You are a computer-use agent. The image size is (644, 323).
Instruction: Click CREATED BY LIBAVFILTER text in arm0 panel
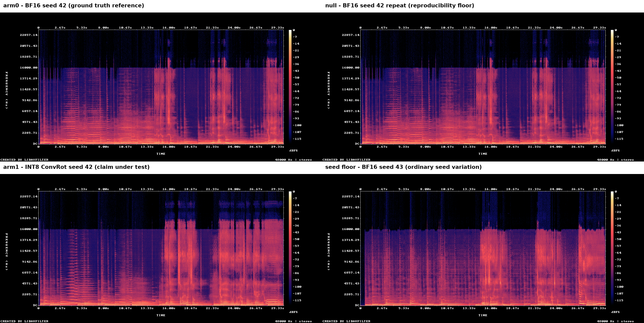click(x=24, y=160)
